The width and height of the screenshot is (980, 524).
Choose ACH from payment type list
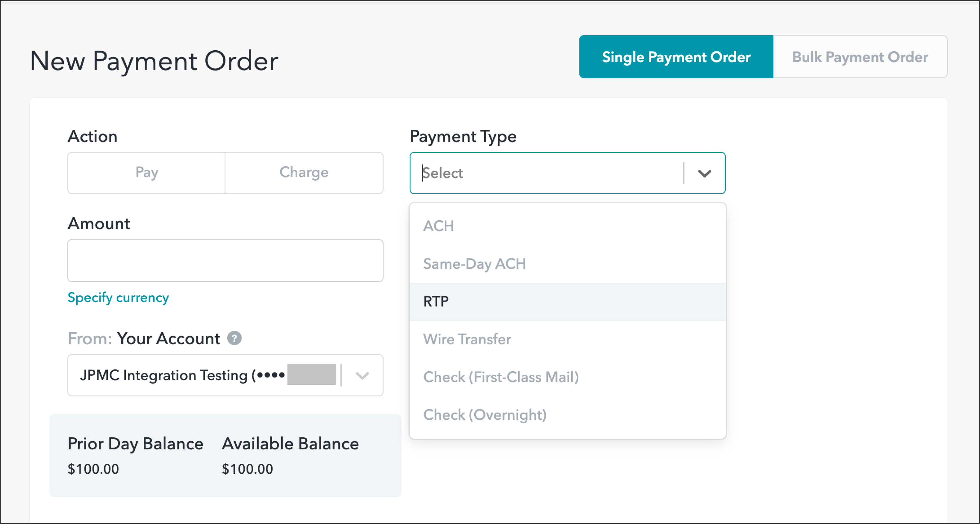438,226
